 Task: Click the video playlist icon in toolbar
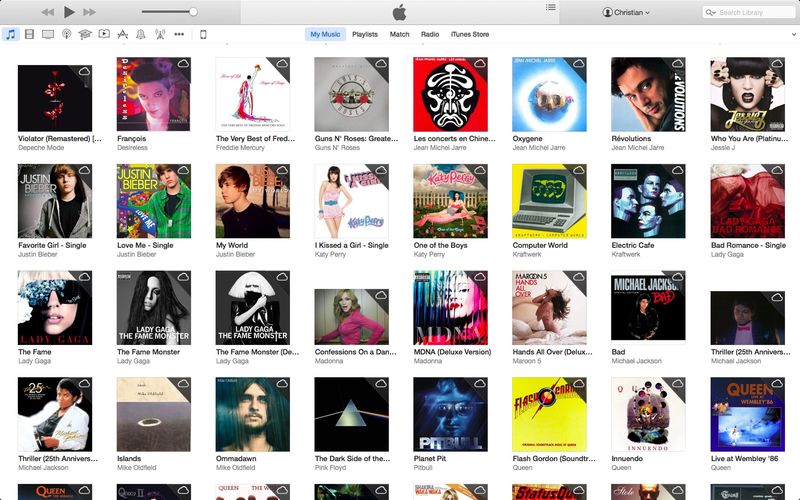[x=104, y=34]
